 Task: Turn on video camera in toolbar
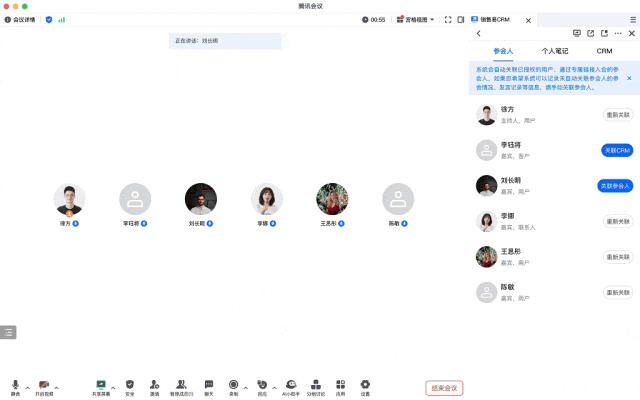coord(44,386)
